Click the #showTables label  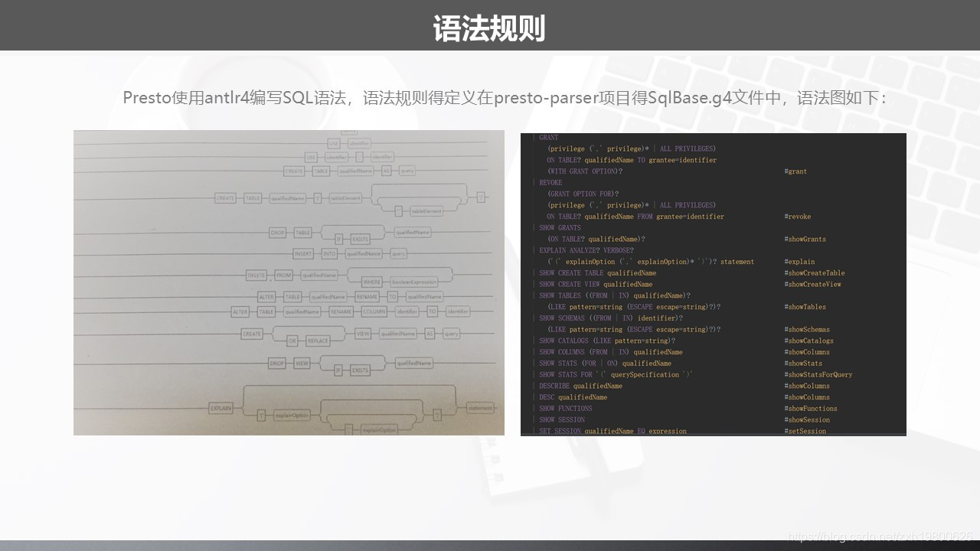click(x=805, y=307)
